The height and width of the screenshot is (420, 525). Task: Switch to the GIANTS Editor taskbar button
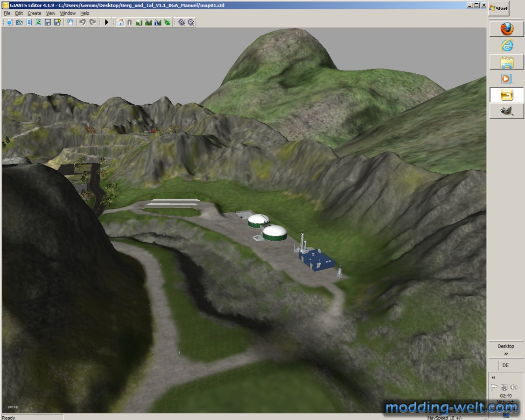[507, 95]
